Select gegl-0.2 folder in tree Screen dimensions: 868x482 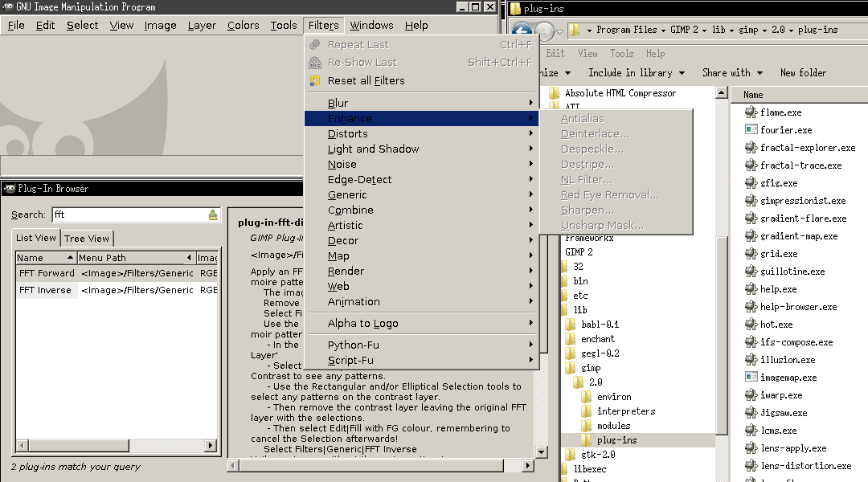point(600,353)
